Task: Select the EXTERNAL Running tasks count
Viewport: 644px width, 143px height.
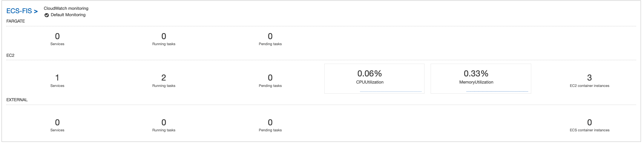Action: 164,123
